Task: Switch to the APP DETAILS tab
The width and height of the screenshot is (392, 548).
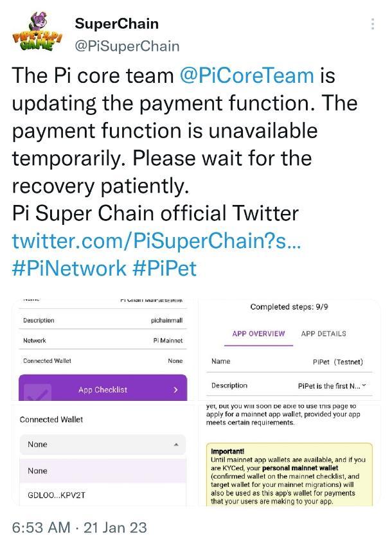Action: coord(323,334)
